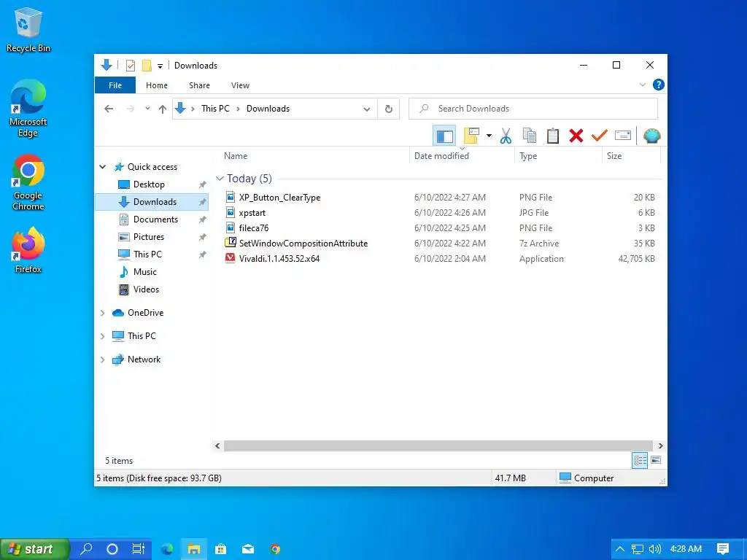Click the quick access toolbar properties icon

click(x=131, y=66)
